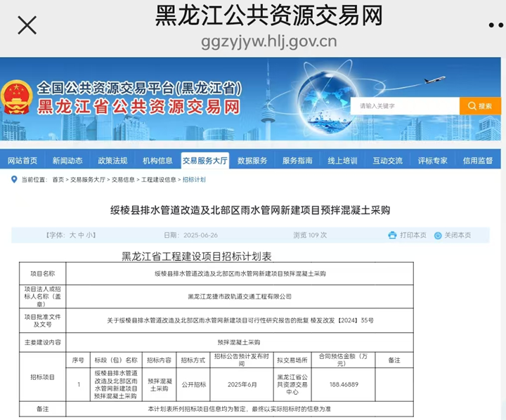Open the 数据服务 tab
Viewport: 506px width, 420px height.
coord(252,160)
